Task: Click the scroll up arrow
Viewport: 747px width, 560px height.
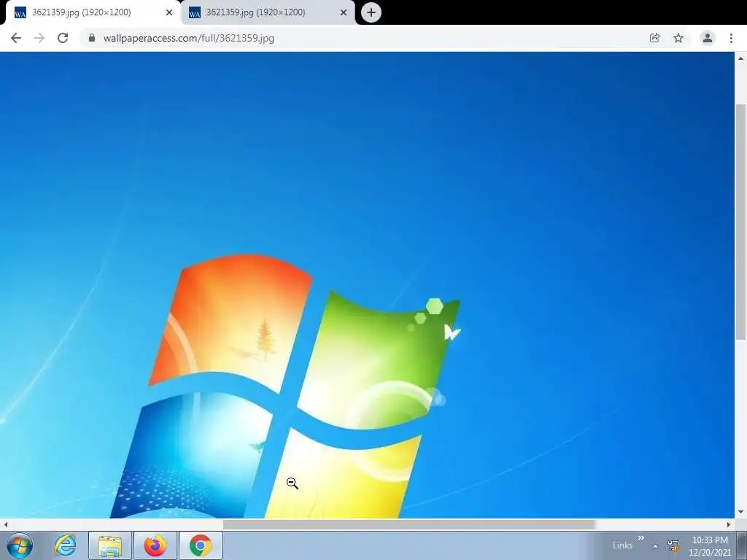Action: 741,58
